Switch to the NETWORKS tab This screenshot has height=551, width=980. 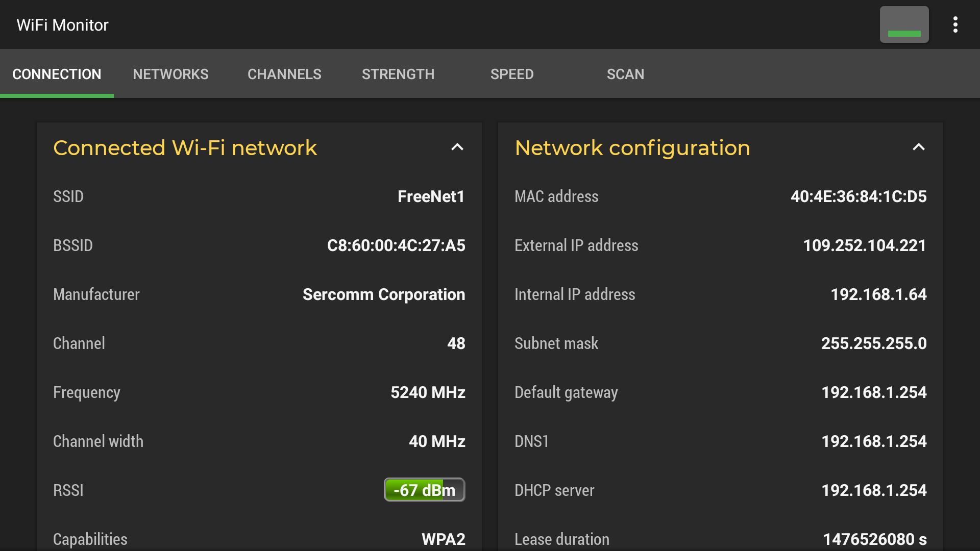pyautogui.click(x=170, y=74)
